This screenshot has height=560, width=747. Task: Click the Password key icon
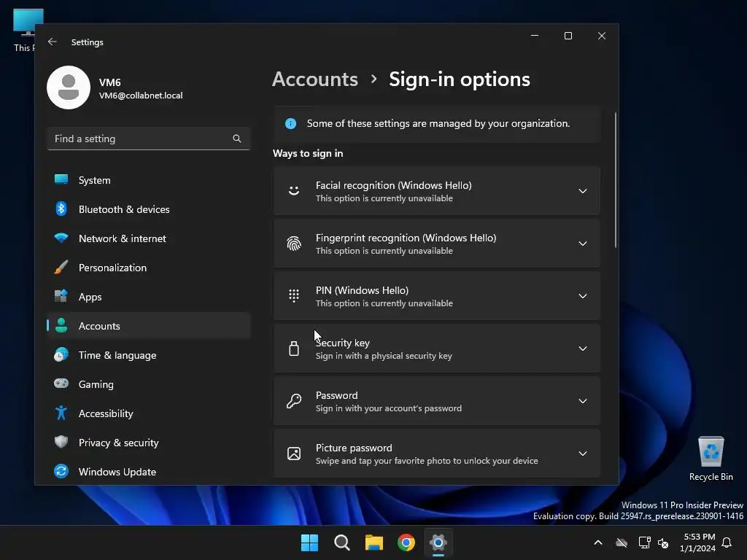coord(294,401)
